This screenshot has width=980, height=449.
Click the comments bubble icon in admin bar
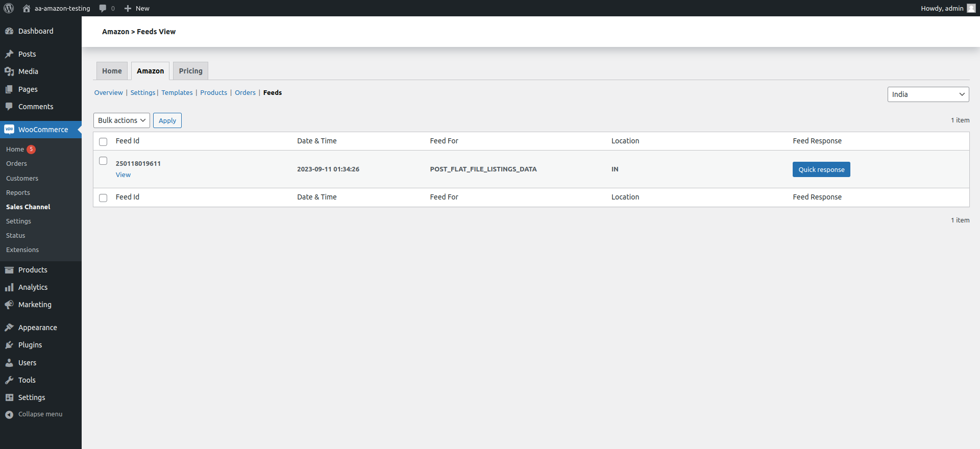pyautogui.click(x=103, y=8)
